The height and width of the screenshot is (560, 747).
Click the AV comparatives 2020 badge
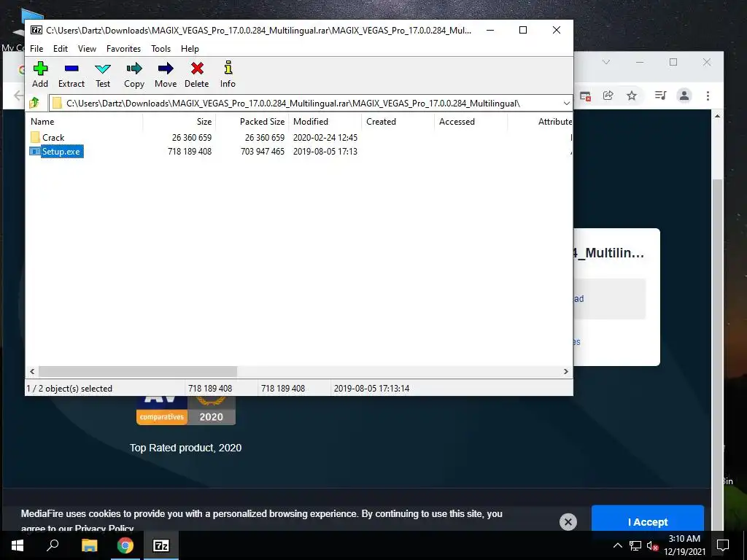click(x=186, y=410)
